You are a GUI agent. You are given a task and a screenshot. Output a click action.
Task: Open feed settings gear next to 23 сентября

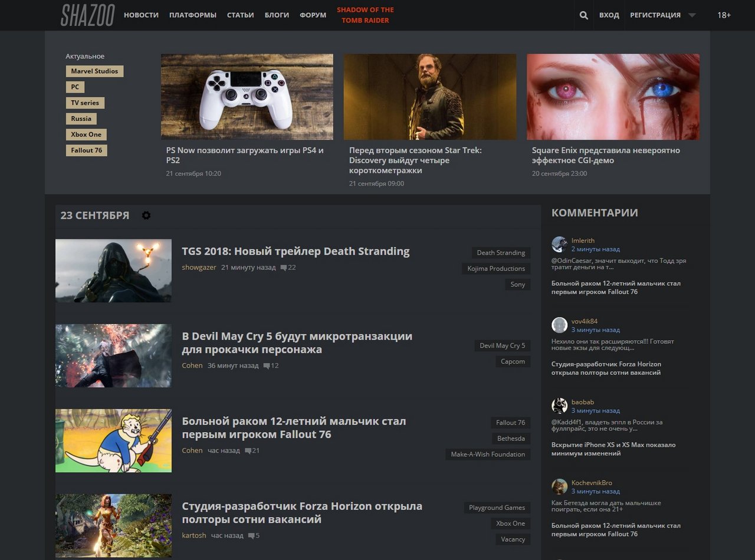click(x=146, y=215)
